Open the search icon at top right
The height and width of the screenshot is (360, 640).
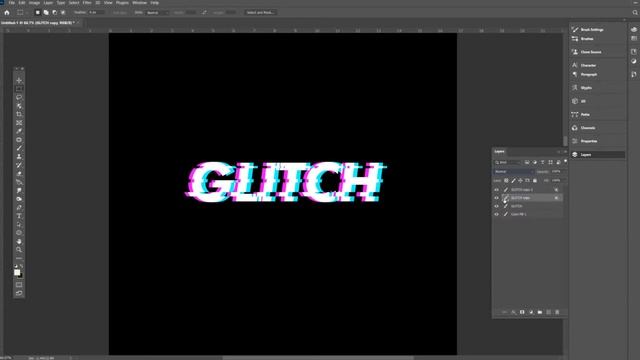point(635,13)
